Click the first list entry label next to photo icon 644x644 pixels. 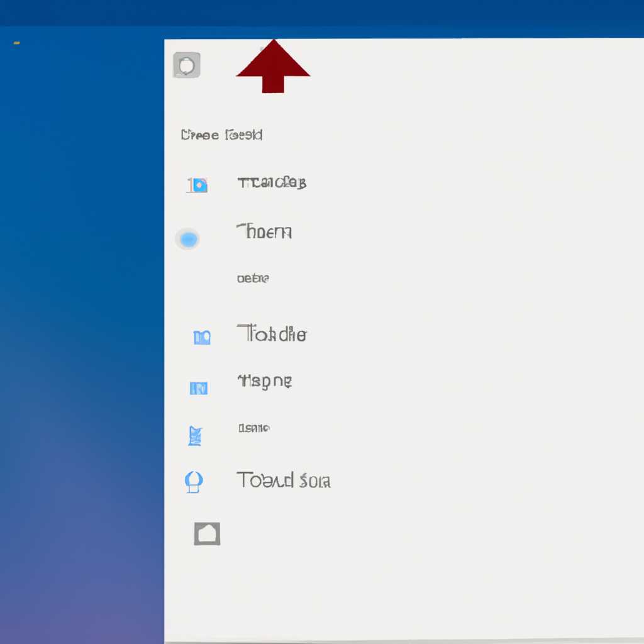click(272, 183)
